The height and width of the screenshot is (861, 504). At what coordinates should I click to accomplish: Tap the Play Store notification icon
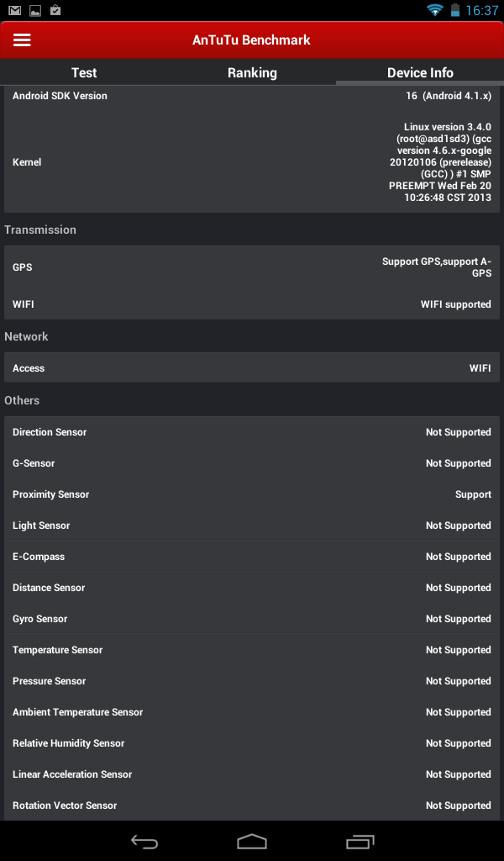(55, 11)
